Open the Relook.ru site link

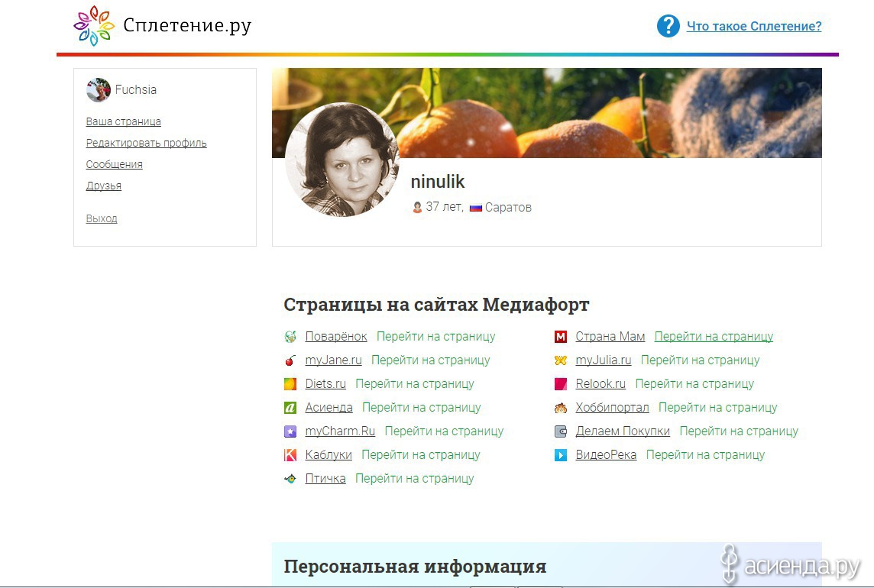(x=600, y=384)
